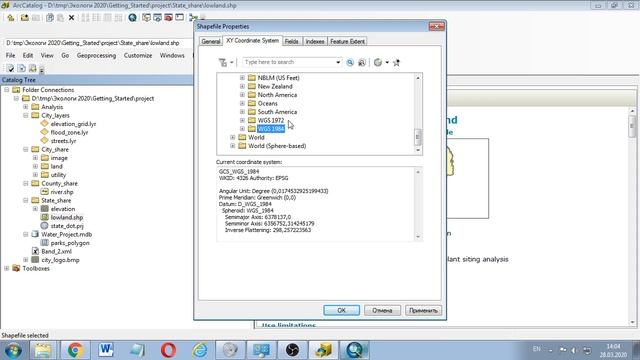Select Band_2.xml in Catalog Tree
640x360 pixels.
click(x=56, y=251)
